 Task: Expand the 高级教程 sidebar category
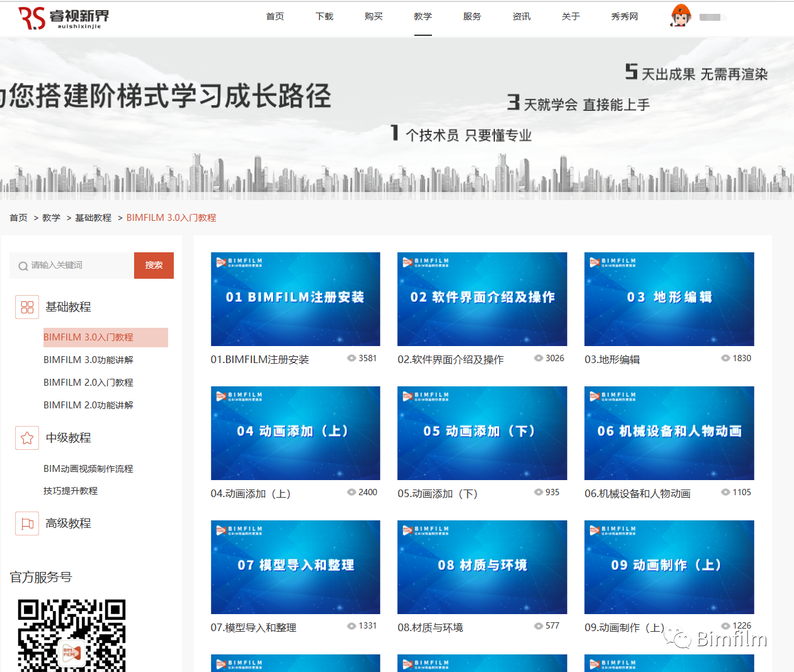[x=68, y=524]
